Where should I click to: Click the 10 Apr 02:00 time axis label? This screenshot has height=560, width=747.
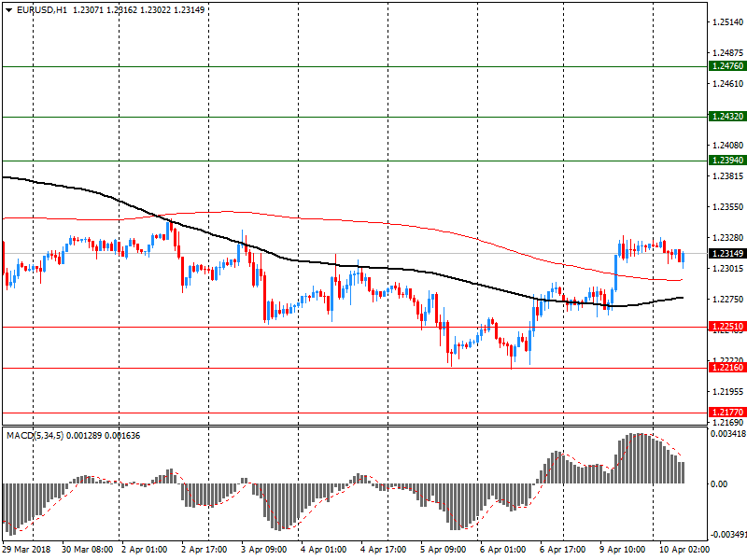(x=684, y=549)
